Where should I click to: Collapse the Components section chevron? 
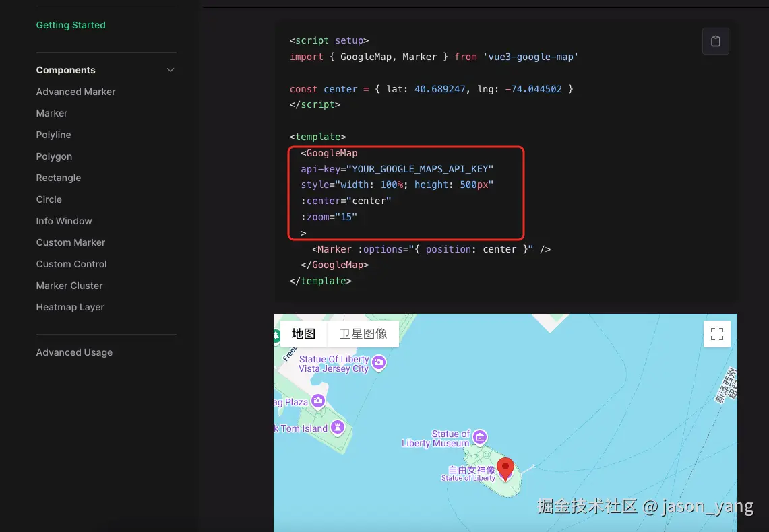(171, 70)
